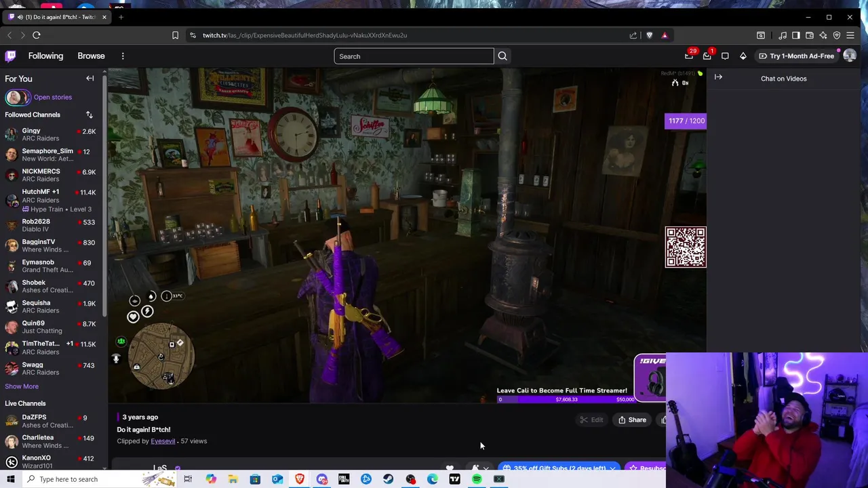Open Shobek Ashes of Creation channel
The height and width of the screenshot is (488, 868).
point(52,286)
